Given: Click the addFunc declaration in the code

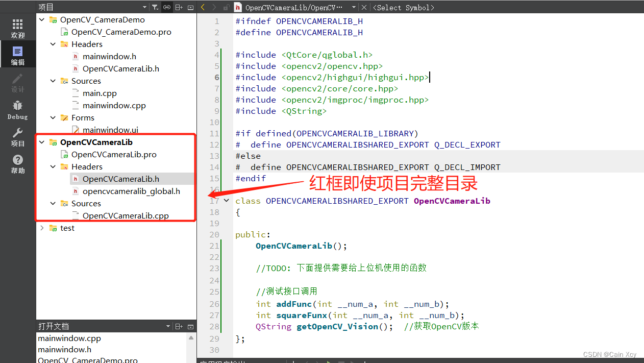Looking at the screenshot, I should [353, 304].
